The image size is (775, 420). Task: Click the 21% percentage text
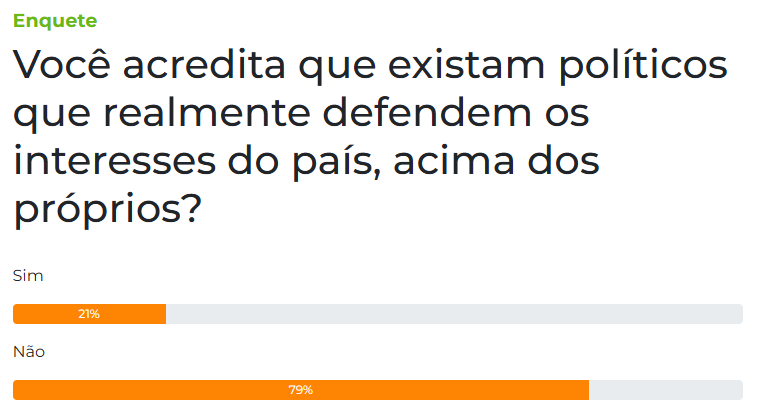[x=89, y=314]
